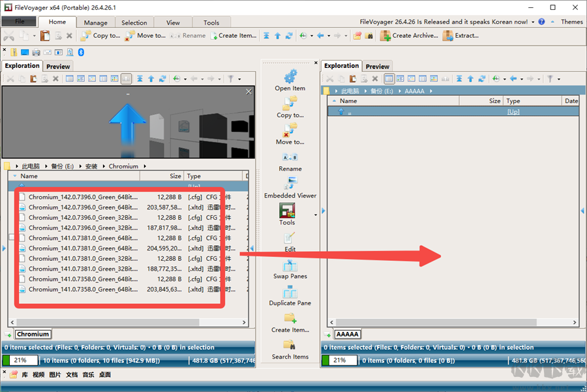Screen dimensions: 587x392
Task: Click the Copy to button in ribbon
Action: click(x=100, y=36)
